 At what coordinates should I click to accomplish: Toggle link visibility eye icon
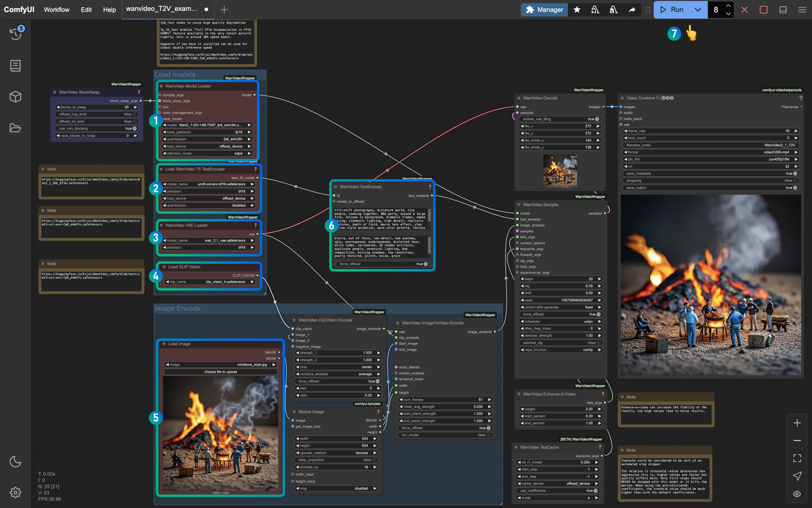click(x=797, y=494)
